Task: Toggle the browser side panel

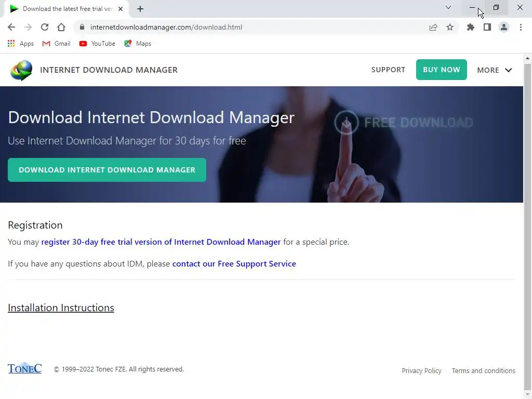Action: [487, 27]
